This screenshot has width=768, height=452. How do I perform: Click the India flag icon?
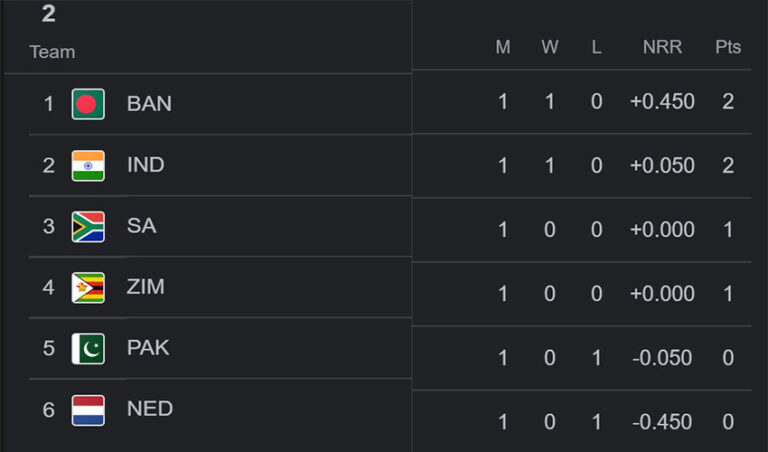coord(88,165)
